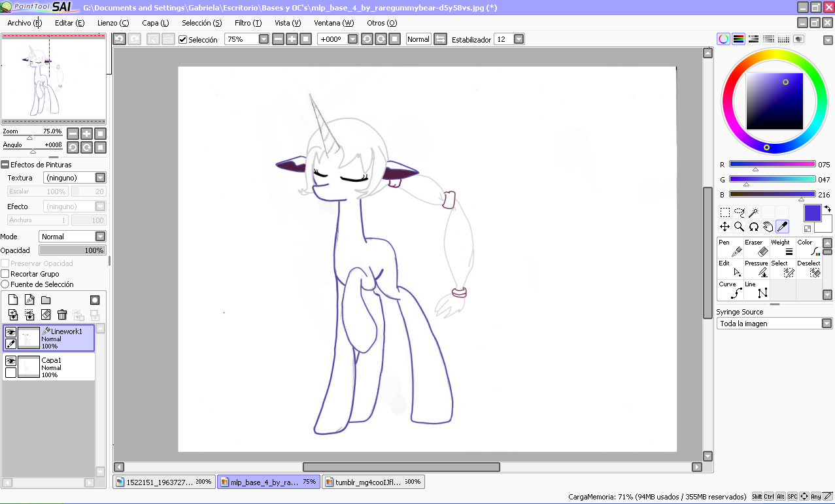Viewport: 835px width, 504px height.
Task: Zoom out with toolbar minus button
Action: [x=278, y=39]
